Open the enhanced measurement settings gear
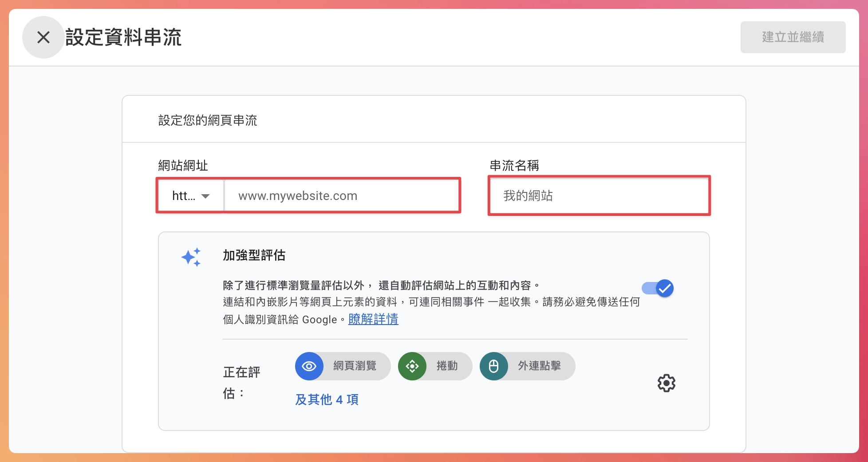The image size is (868, 462). pyautogui.click(x=666, y=383)
